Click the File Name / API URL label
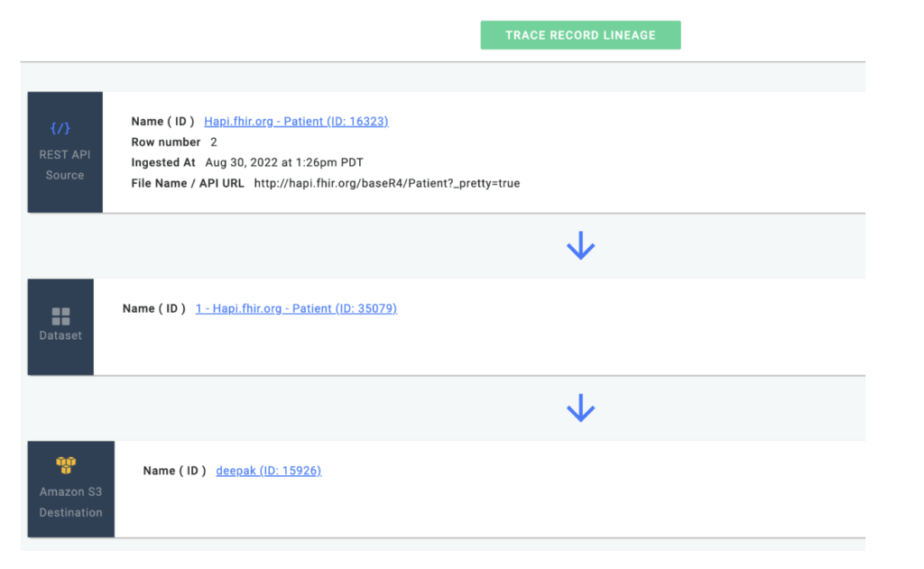The height and width of the screenshot is (569, 924). [188, 183]
